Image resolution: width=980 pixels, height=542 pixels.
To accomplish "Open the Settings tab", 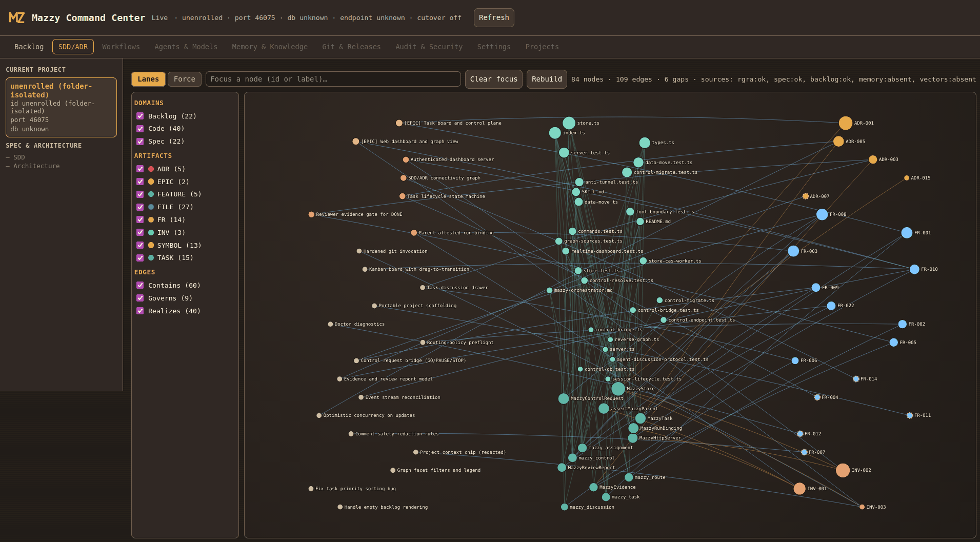I will (x=494, y=47).
